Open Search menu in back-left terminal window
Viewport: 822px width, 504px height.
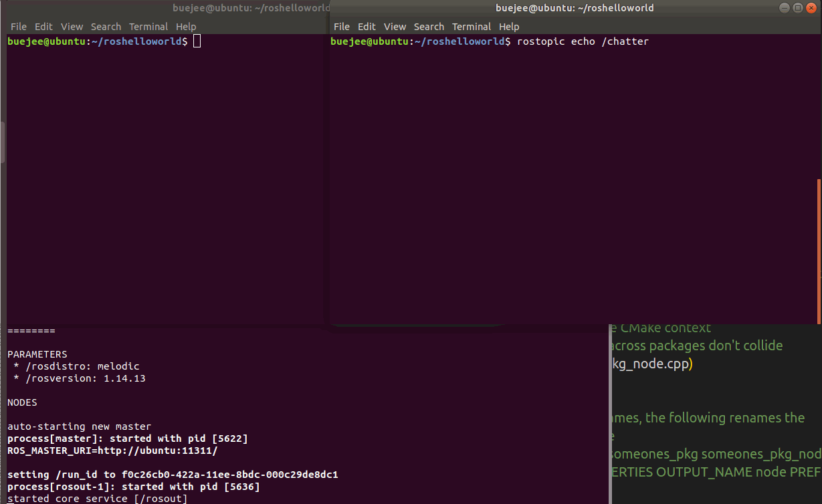tap(106, 27)
